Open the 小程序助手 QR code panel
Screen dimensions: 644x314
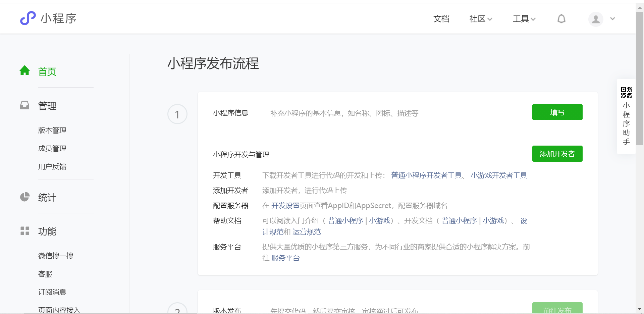626,92
